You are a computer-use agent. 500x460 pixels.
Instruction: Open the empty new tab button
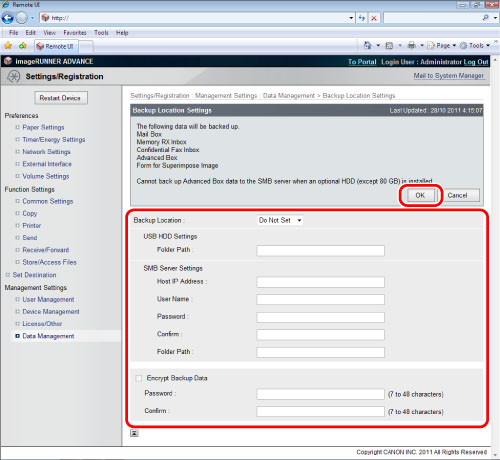click(x=86, y=46)
